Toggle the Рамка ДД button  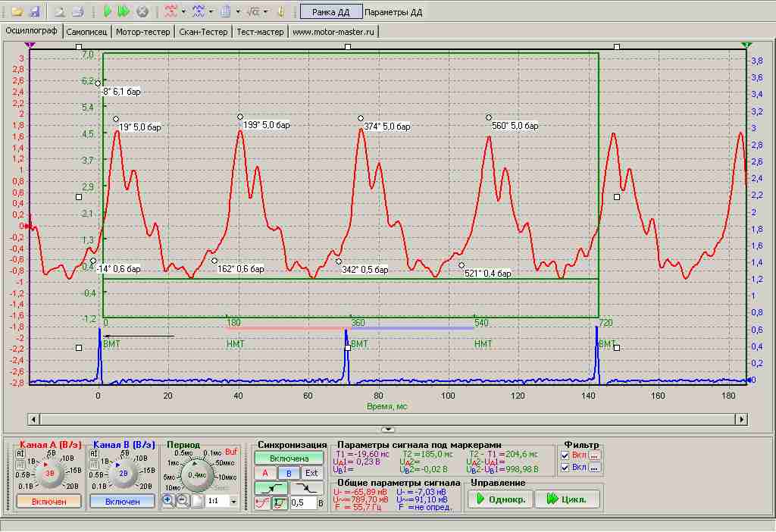tap(330, 12)
